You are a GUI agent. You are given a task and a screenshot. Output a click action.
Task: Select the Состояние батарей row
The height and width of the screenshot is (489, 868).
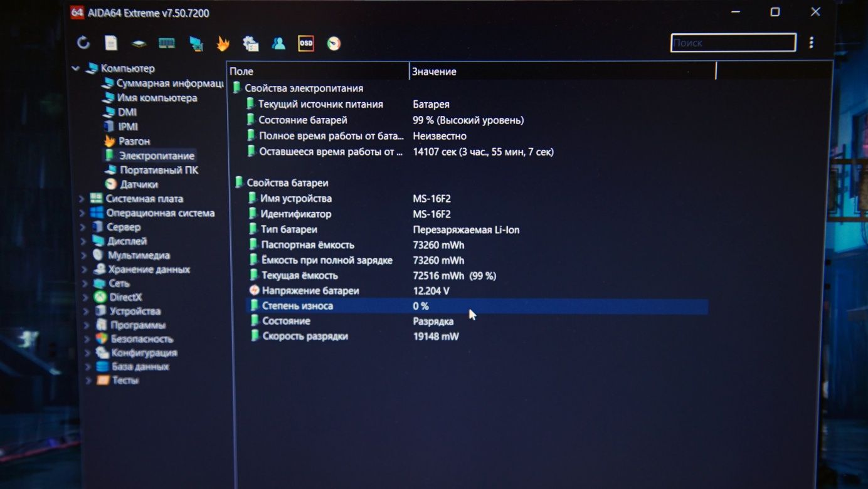(477, 120)
